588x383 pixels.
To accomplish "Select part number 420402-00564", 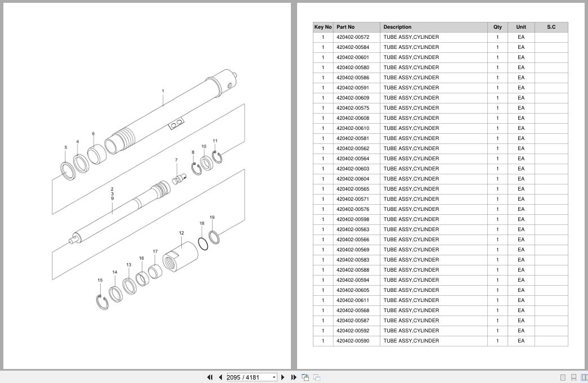I will pyautogui.click(x=352, y=159).
